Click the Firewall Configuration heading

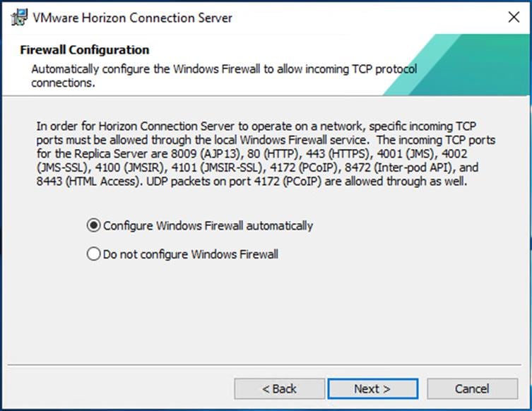84,50
